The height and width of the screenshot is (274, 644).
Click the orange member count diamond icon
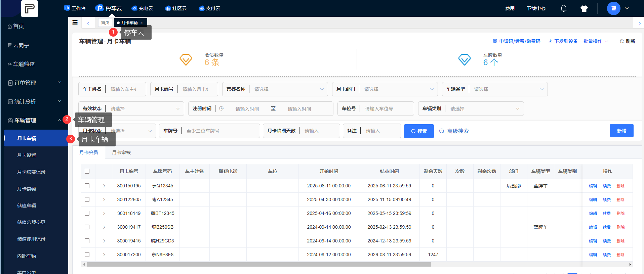186,60
